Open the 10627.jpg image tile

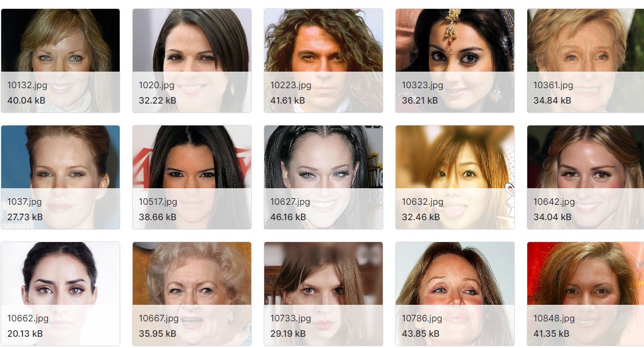(323, 178)
